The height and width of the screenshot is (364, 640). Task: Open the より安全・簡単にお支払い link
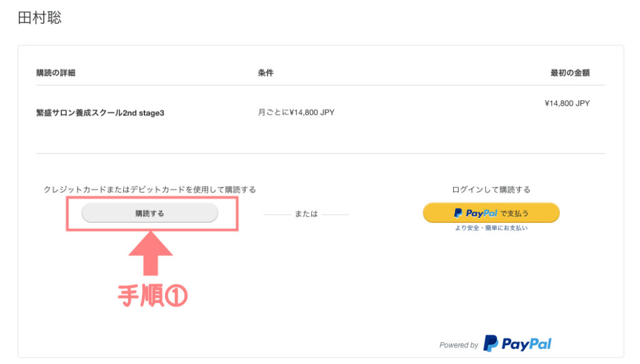491,228
